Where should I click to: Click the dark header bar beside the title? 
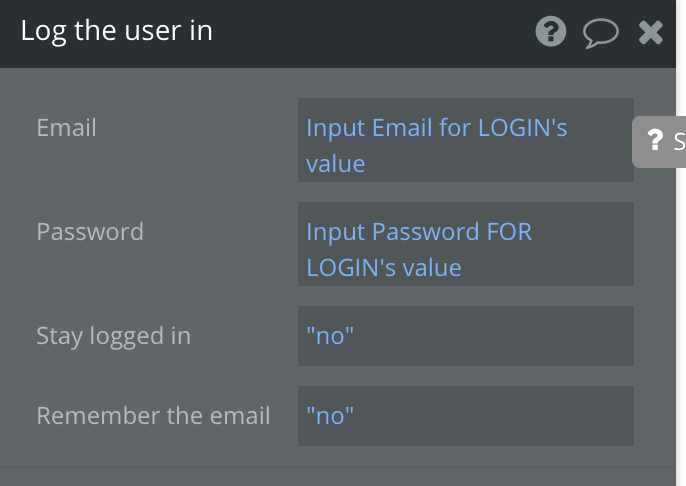click(372, 33)
